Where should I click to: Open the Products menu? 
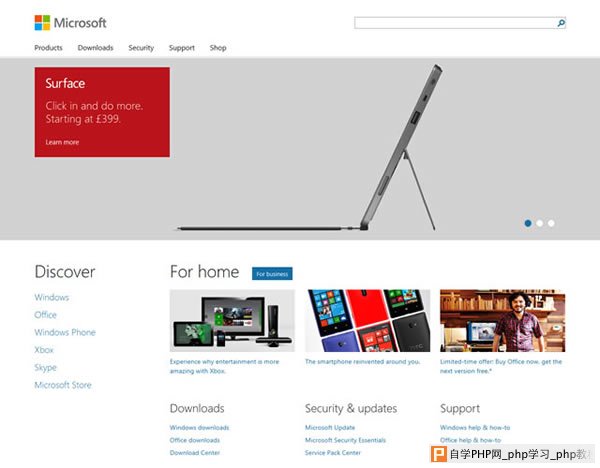tap(48, 48)
